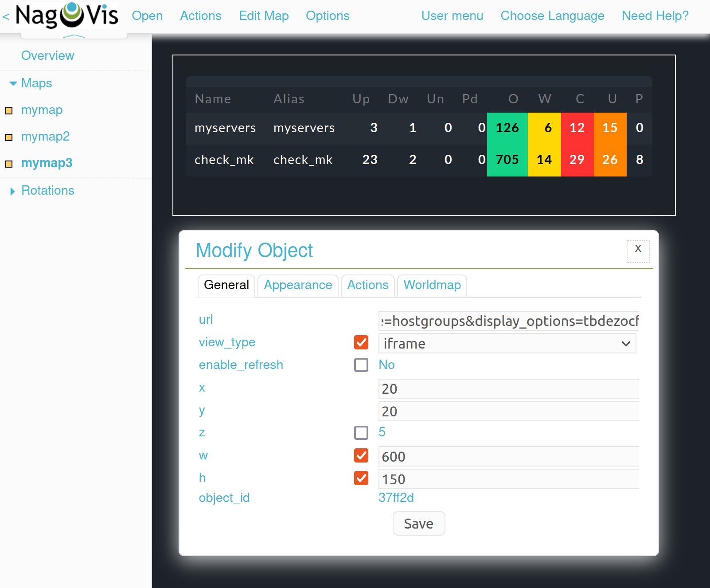Click the z value 5
Viewport: 710px width, 588px height.
pos(382,432)
